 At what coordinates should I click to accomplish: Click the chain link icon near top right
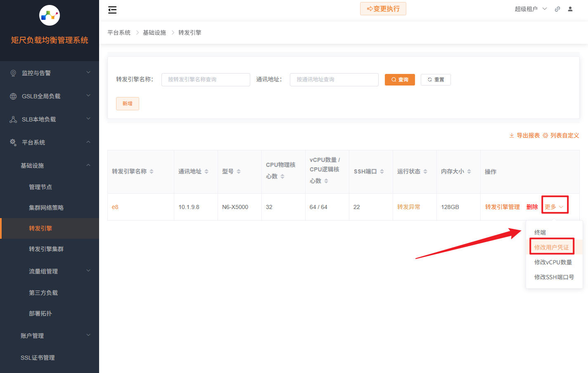tap(557, 9)
